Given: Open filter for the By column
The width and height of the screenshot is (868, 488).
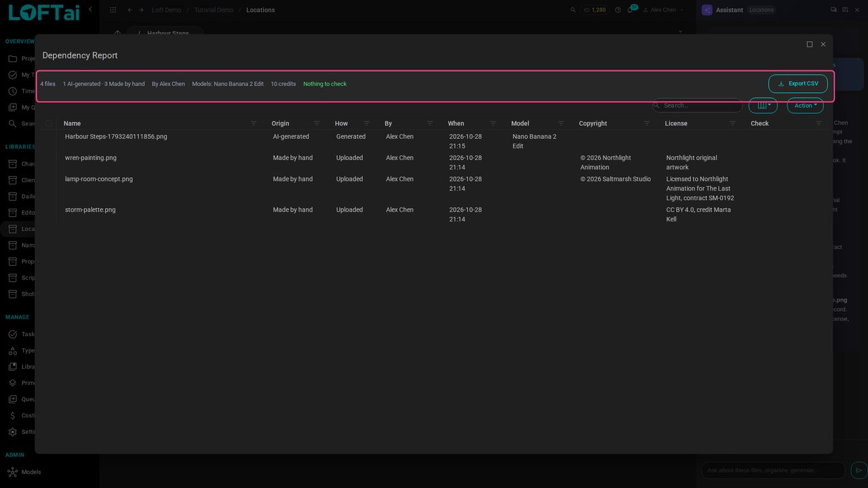Looking at the screenshot, I should (430, 123).
